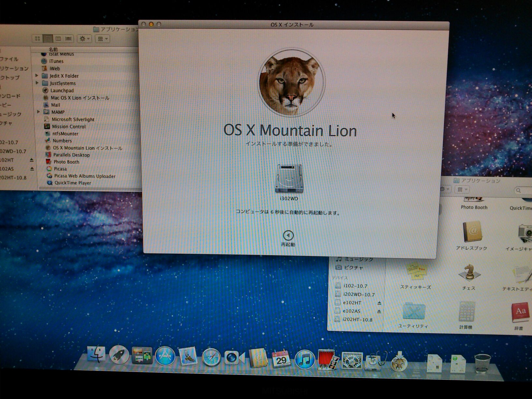Open Disk Utility icon in Dock
Screen dimensions: 532x399
click(x=375, y=361)
